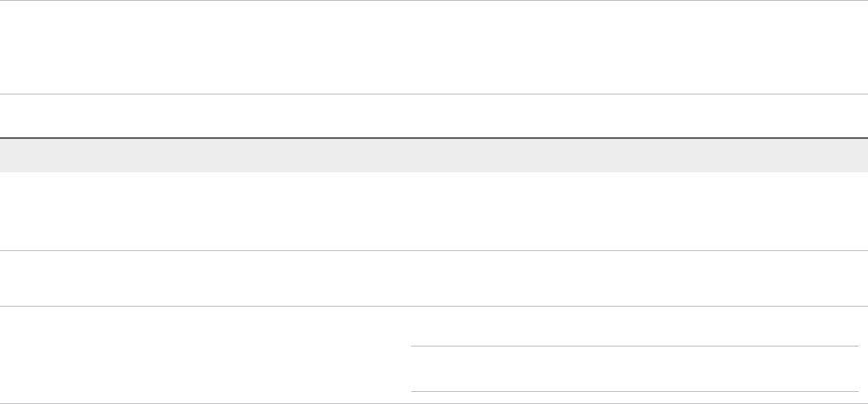
Task: Click the tall blank row directly below the gray band
Action: point(434,211)
